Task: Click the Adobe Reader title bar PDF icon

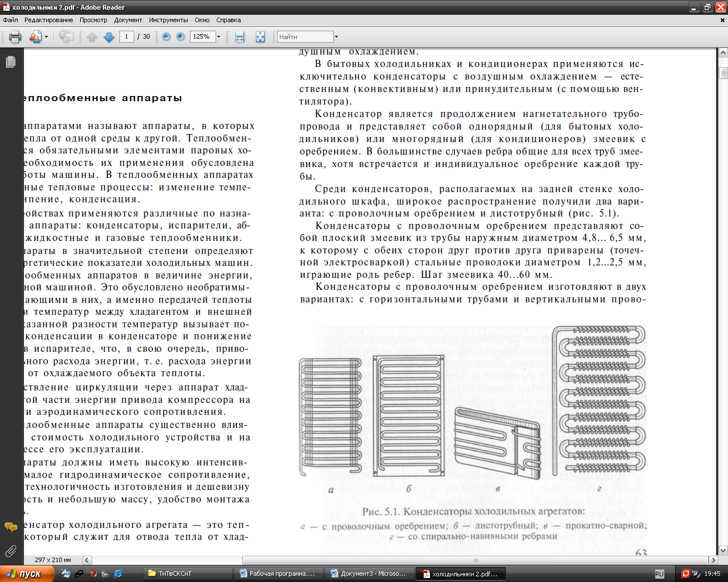Action: (6, 7)
